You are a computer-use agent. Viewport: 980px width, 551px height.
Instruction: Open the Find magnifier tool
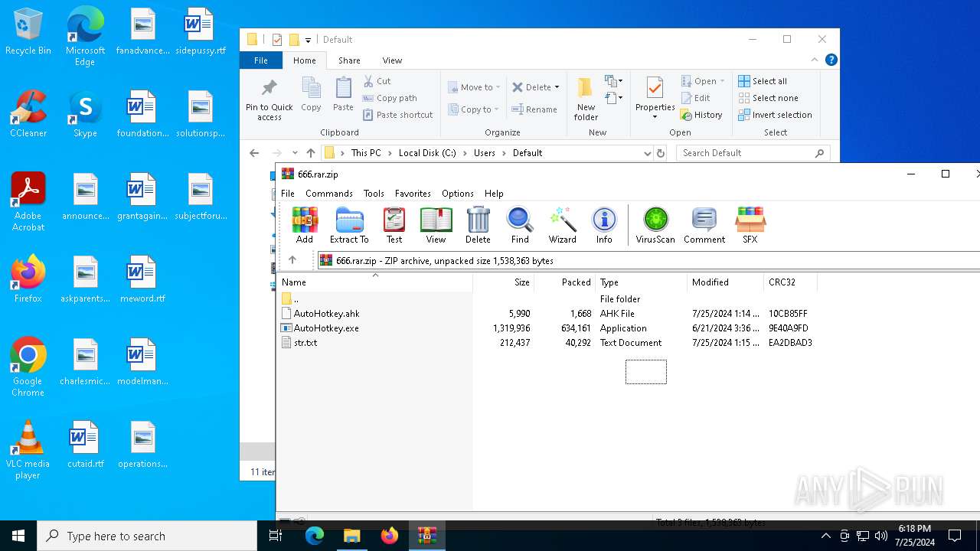point(520,225)
